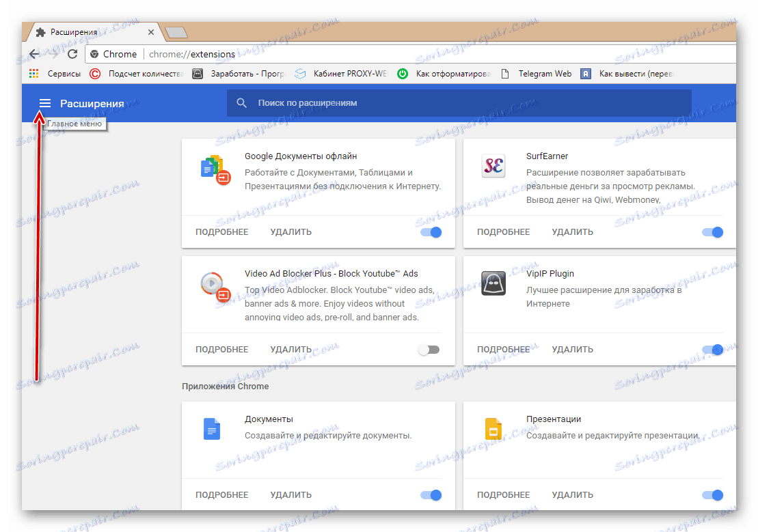The image size is (758, 532).
Task: Click the Chrome icon in address bar
Action: [95, 54]
